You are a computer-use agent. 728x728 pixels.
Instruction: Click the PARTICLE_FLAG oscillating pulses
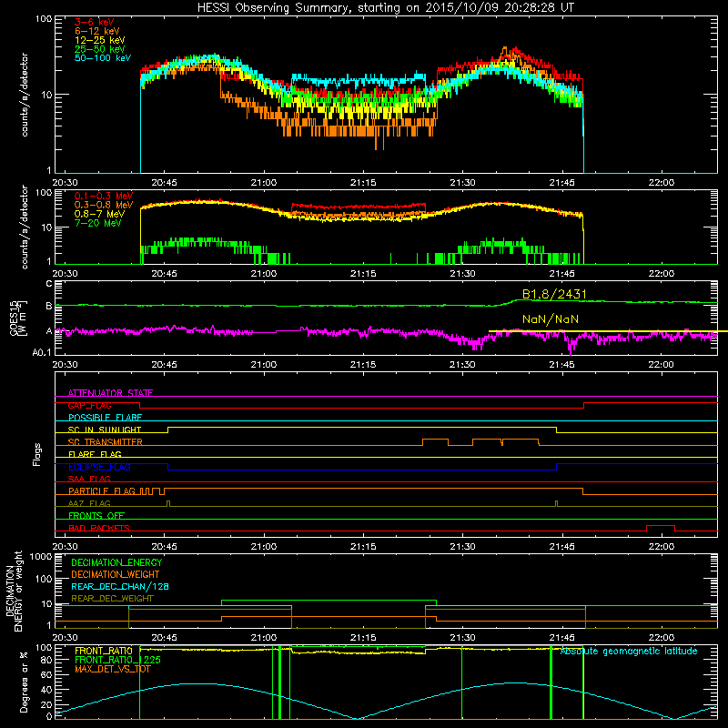coord(152,491)
